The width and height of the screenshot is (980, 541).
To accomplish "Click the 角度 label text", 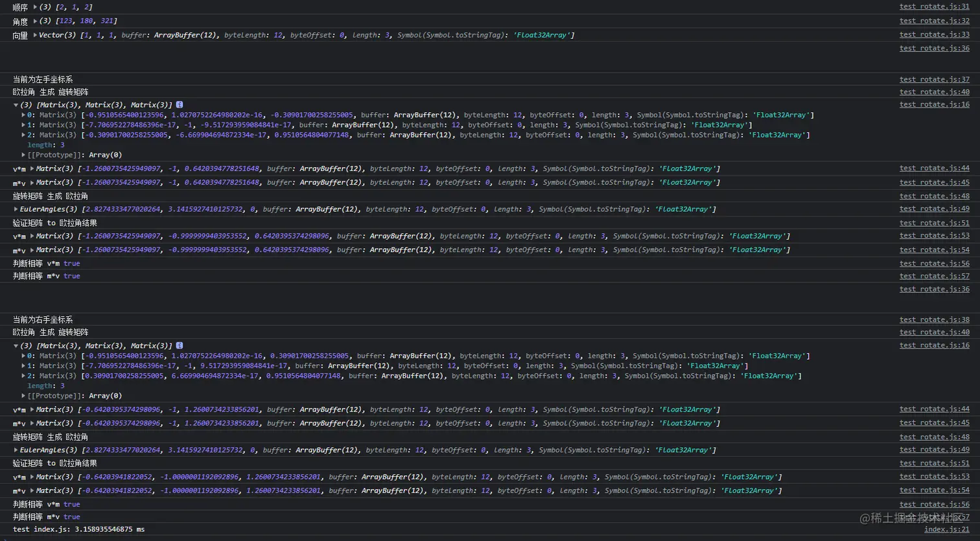I will coord(20,22).
